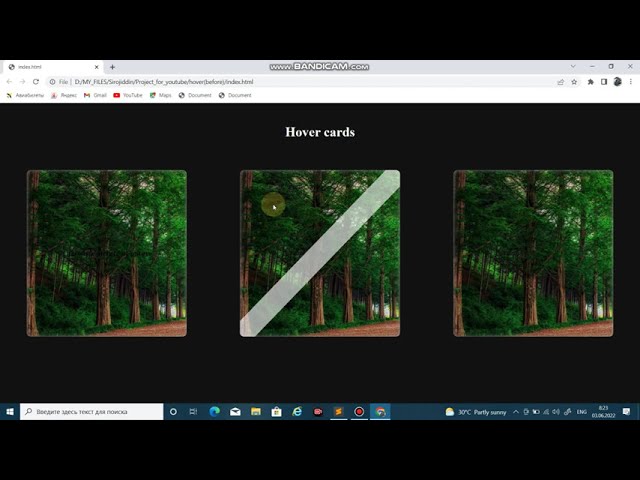Open the Gmail bookmark
The image size is (640, 480).
[x=95, y=95]
